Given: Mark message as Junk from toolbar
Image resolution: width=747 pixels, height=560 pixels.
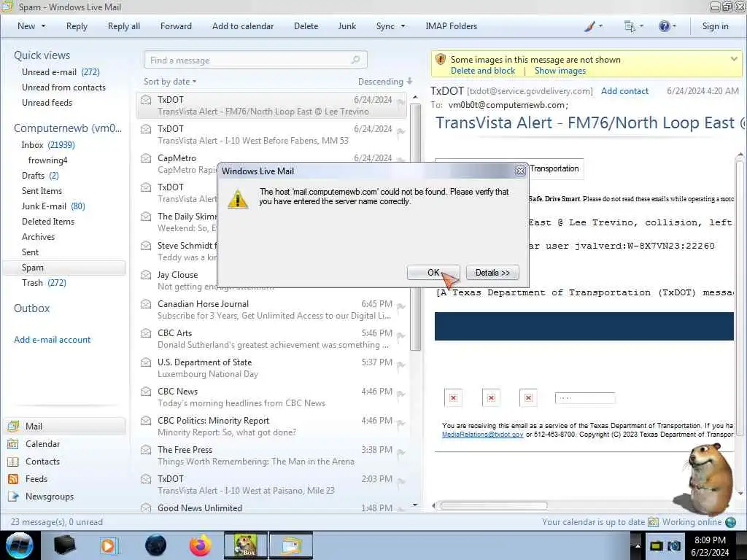Looking at the screenshot, I should click(347, 26).
